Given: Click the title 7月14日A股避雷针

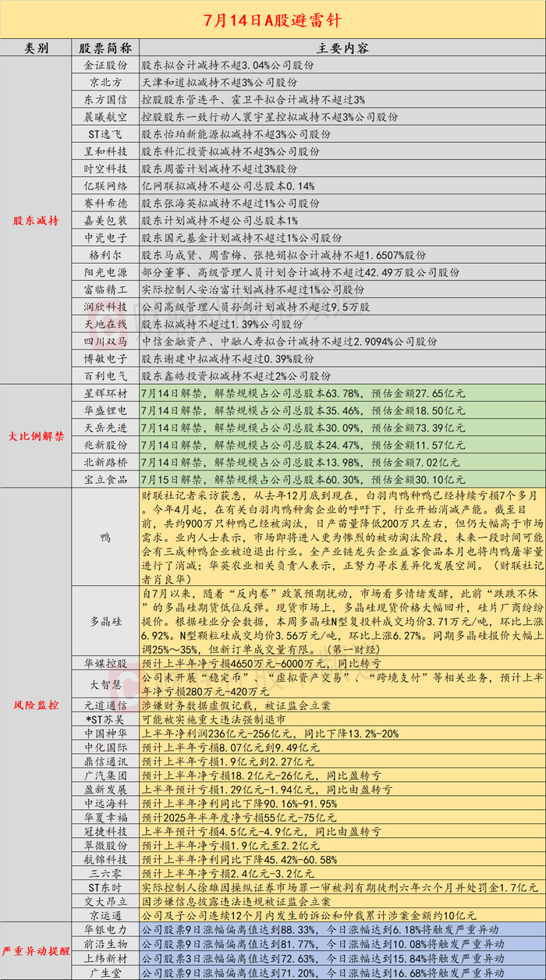Looking at the screenshot, I should [273, 19].
